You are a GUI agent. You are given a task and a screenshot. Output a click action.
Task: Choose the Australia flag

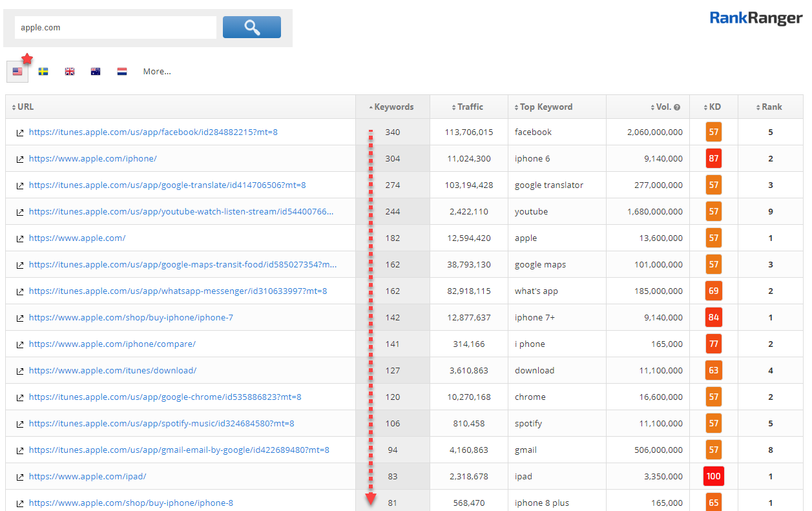coord(96,72)
